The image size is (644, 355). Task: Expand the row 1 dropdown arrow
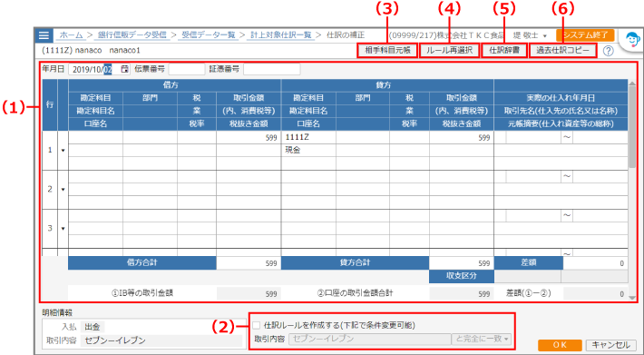pyautogui.click(x=63, y=151)
